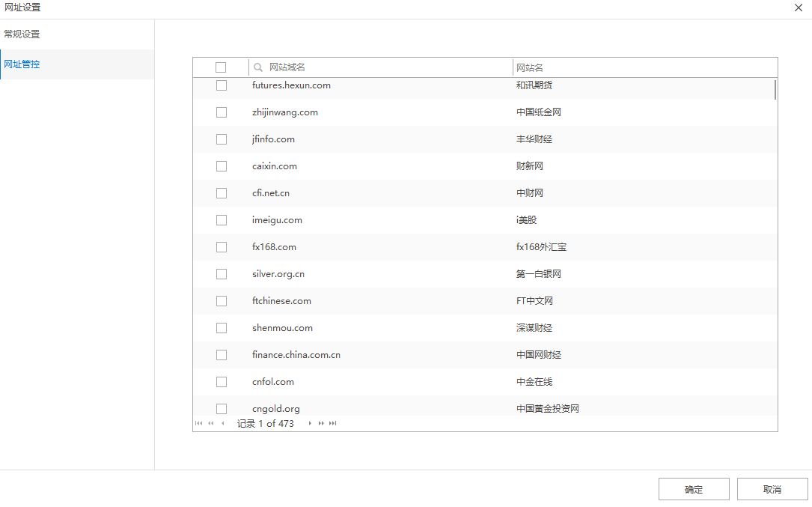Go to previous record arrow

(223, 424)
